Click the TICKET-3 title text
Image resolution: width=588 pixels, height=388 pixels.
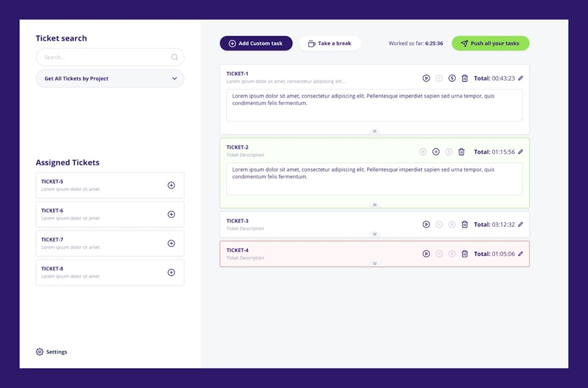pyautogui.click(x=237, y=221)
